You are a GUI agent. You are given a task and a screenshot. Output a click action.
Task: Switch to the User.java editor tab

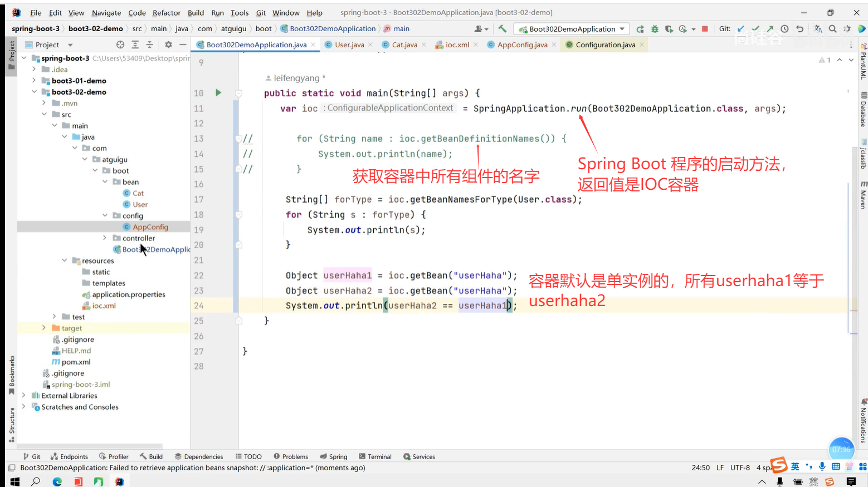[348, 45]
